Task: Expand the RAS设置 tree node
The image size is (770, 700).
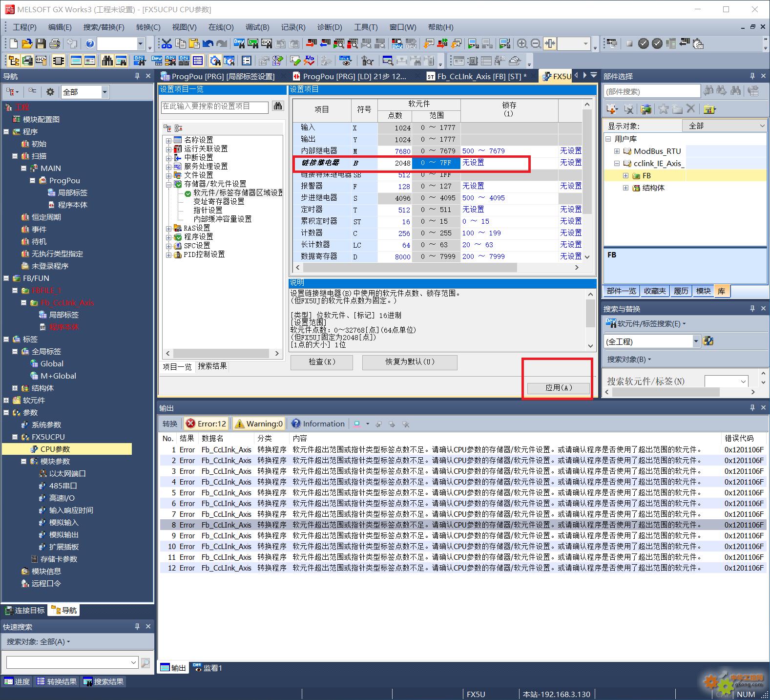Action: coord(169,228)
